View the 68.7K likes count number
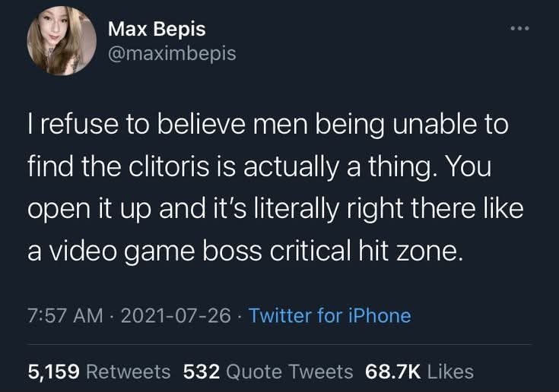Screen dimensions: 559x392 pos(393,371)
